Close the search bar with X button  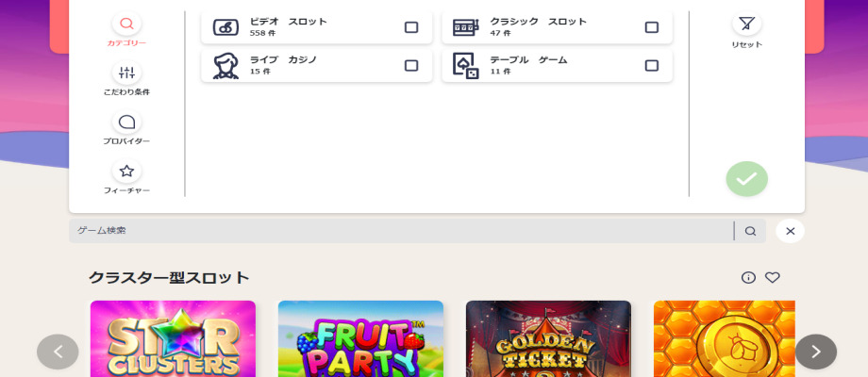coord(791,231)
